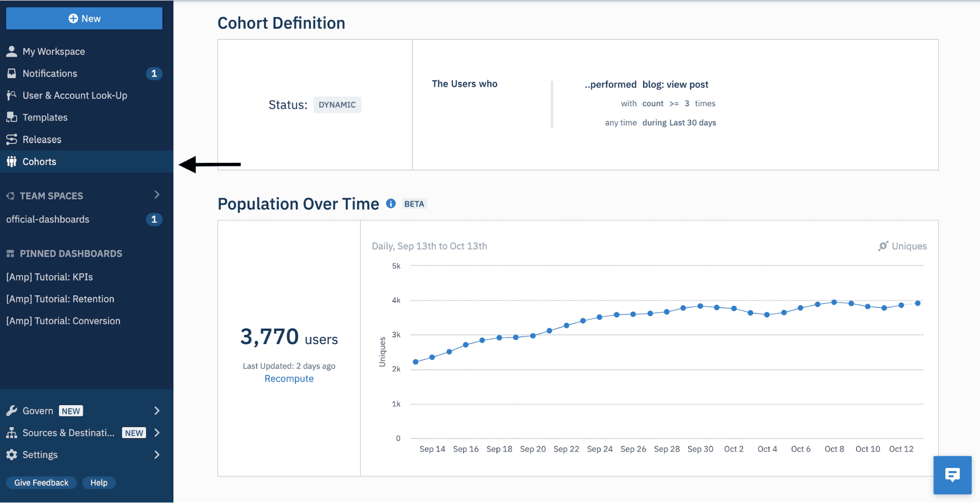Click the Notifications inbox icon

12,73
